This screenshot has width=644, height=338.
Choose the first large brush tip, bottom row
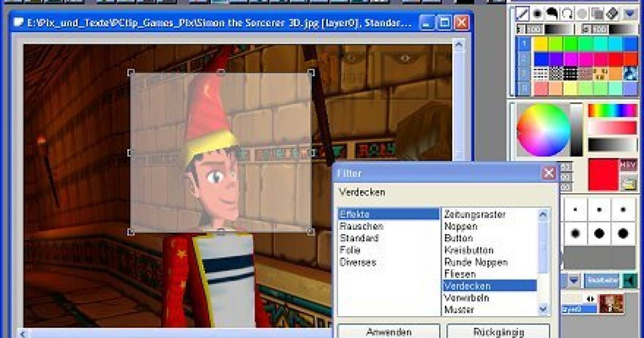576,233
